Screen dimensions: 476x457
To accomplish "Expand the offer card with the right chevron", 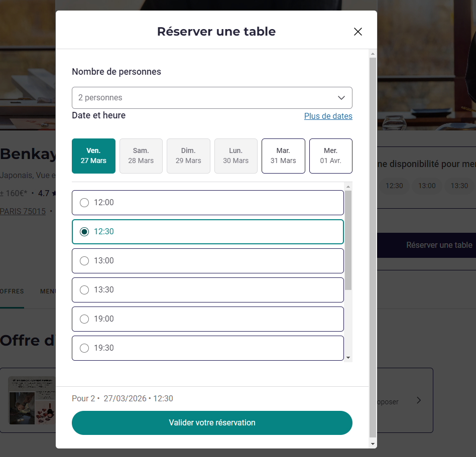I will click(418, 400).
